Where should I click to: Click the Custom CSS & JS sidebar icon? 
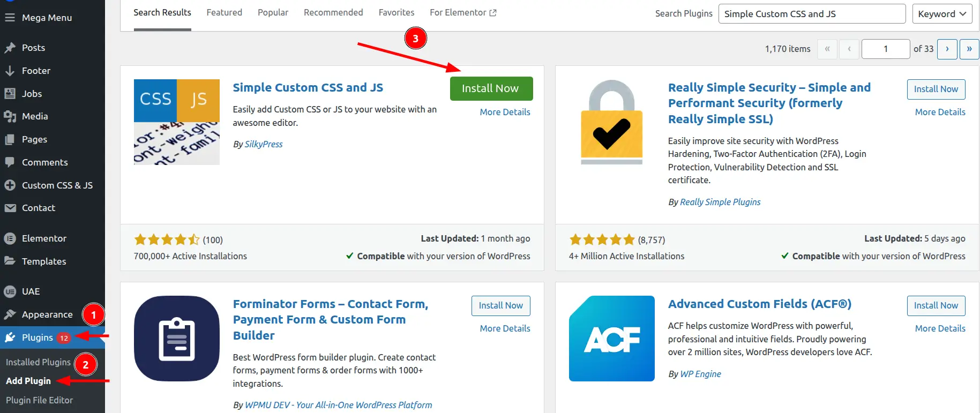pyautogui.click(x=11, y=185)
